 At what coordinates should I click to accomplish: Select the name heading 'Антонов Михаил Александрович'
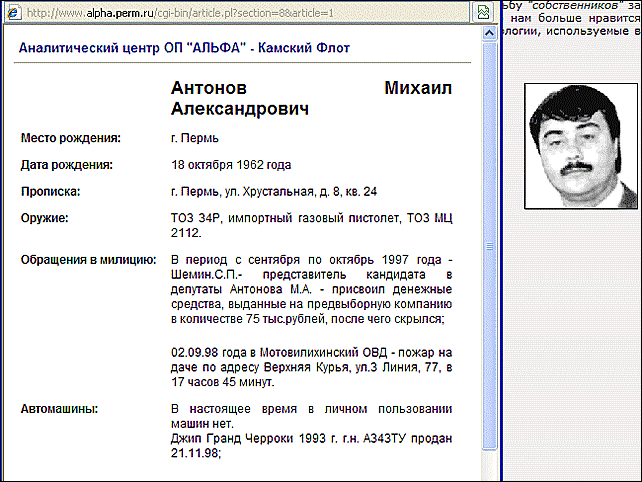pyautogui.click(x=312, y=98)
